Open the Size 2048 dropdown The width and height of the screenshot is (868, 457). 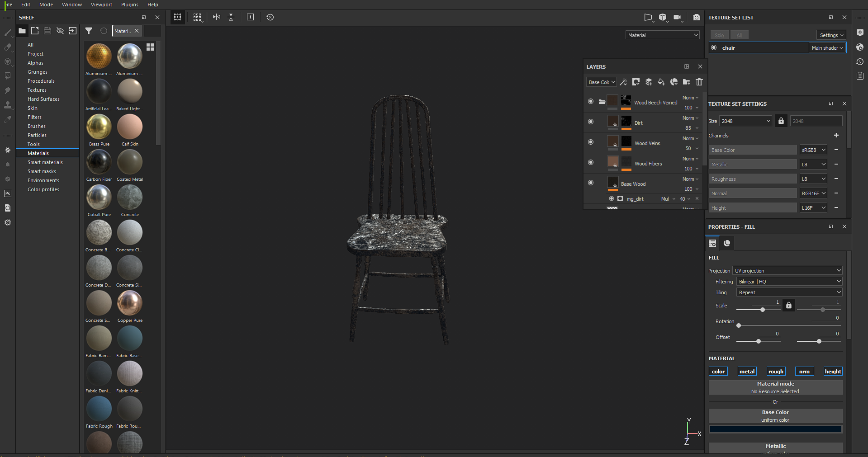pyautogui.click(x=745, y=121)
